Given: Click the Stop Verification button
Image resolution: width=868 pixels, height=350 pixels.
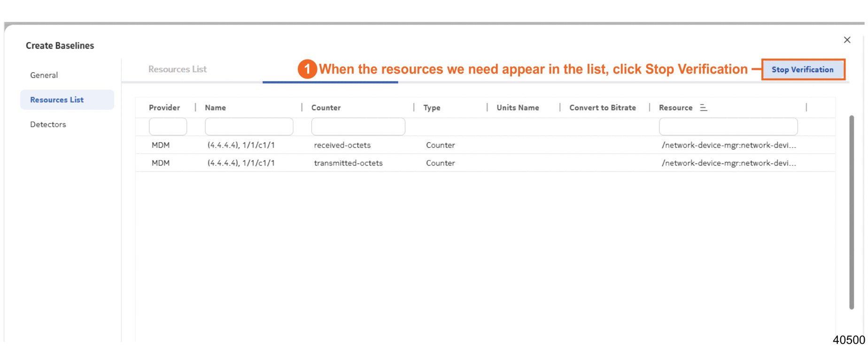Looking at the screenshot, I should 802,69.
